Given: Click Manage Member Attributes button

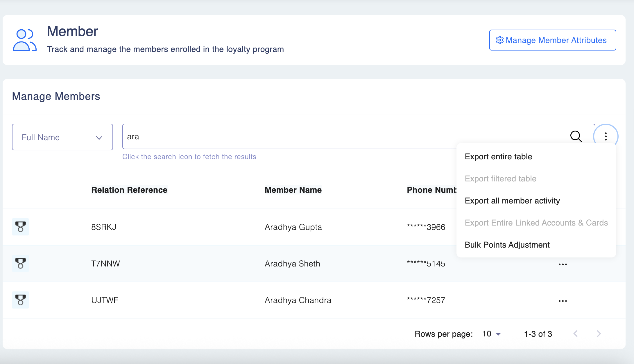Looking at the screenshot, I should [552, 40].
